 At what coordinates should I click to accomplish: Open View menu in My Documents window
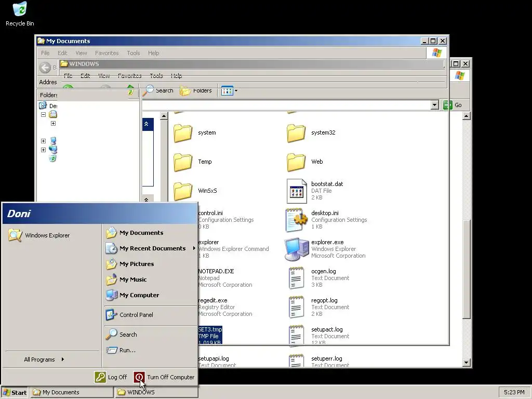click(x=81, y=53)
